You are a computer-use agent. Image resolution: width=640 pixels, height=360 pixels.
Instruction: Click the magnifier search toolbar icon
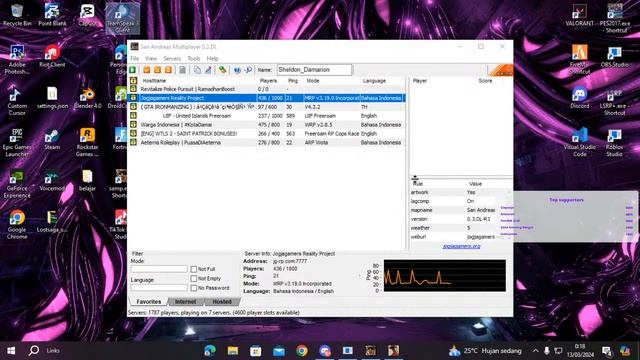pyautogui.click(x=248, y=70)
